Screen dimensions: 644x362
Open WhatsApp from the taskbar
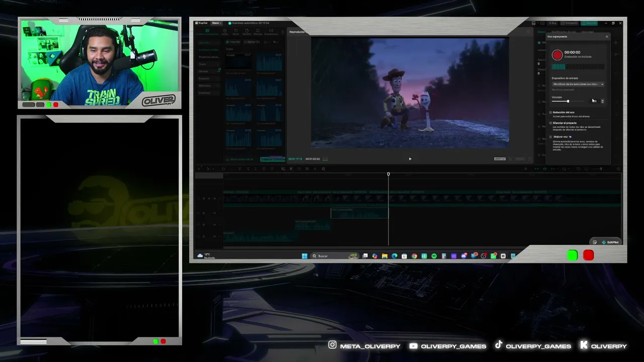tap(494, 256)
